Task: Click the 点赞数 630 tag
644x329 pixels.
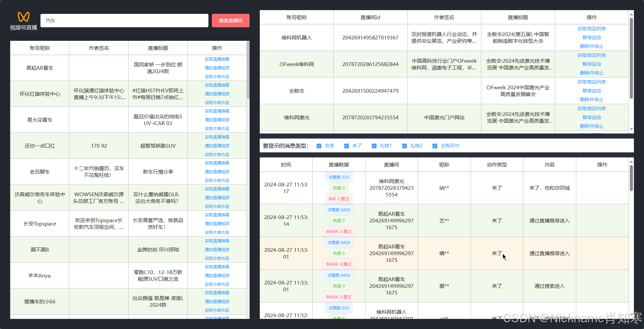Action: [x=339, y=308]
